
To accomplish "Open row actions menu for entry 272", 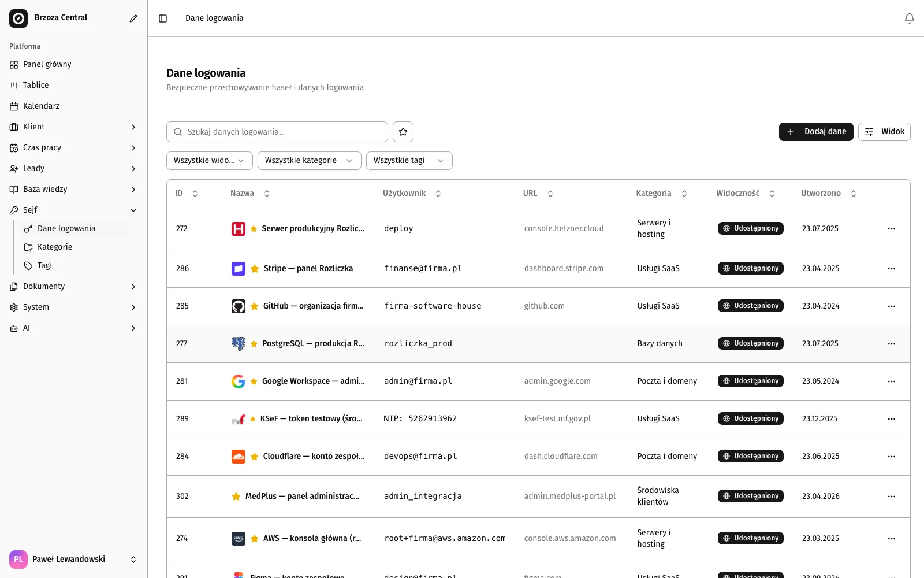I will tap(892, 229).
